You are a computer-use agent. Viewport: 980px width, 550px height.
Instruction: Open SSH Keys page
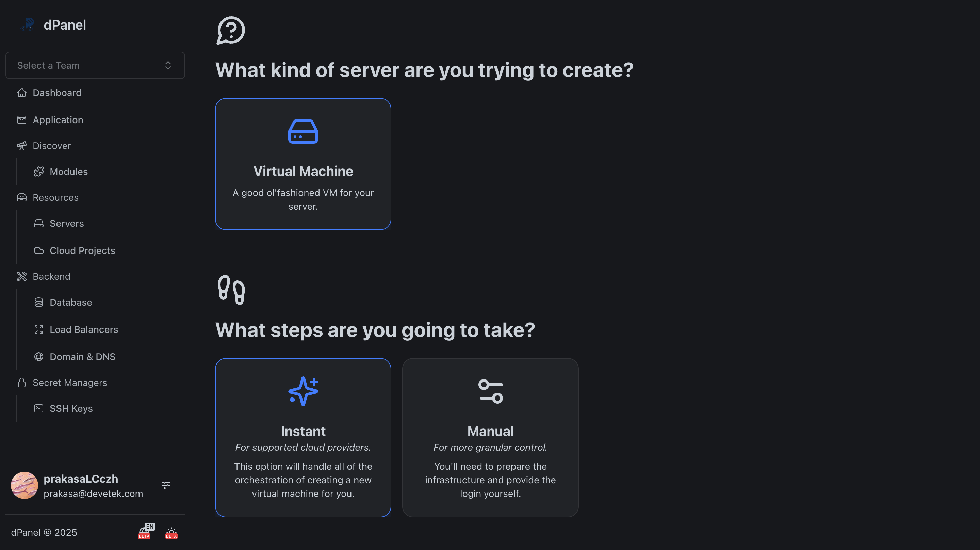click(71, 408)
